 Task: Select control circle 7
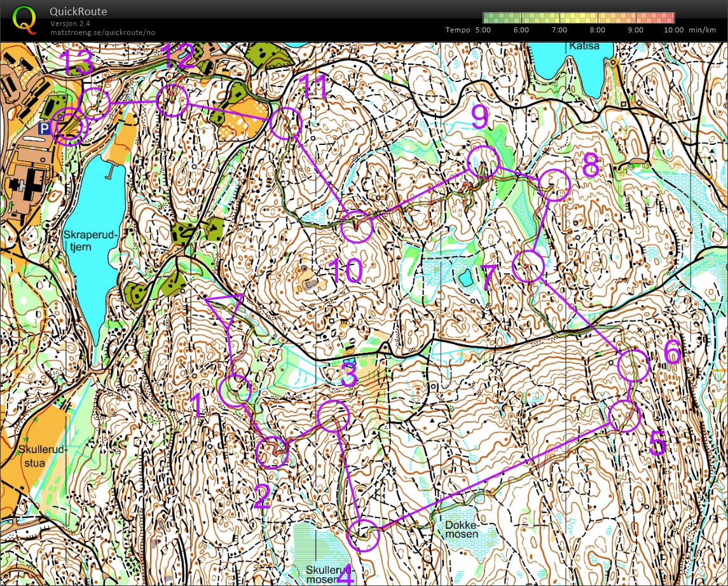pos(528,266)
